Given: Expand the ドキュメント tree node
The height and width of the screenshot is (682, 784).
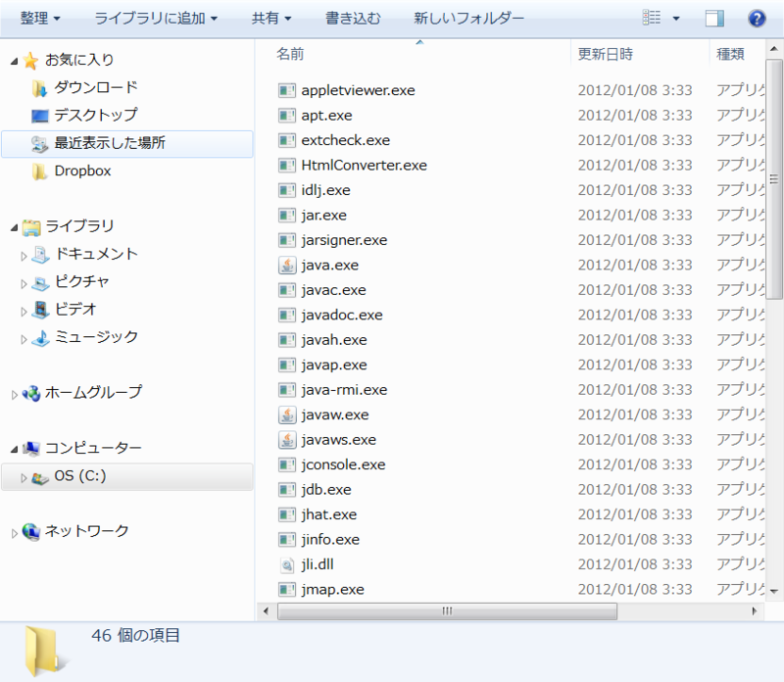Looking at the screenshot, I should pos(24,256).
